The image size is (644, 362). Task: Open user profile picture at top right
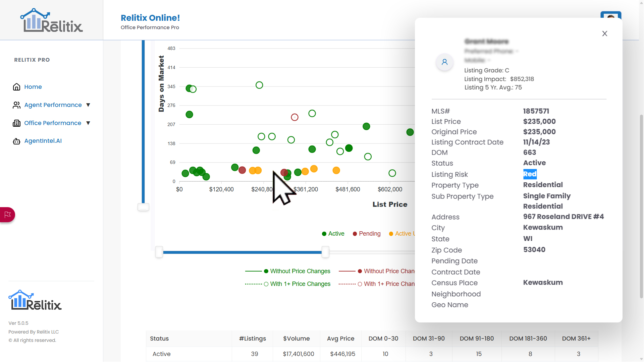point(610,15)
